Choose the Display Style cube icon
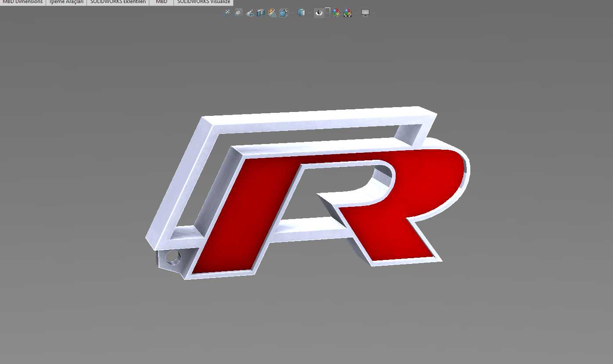 point(301,13)
